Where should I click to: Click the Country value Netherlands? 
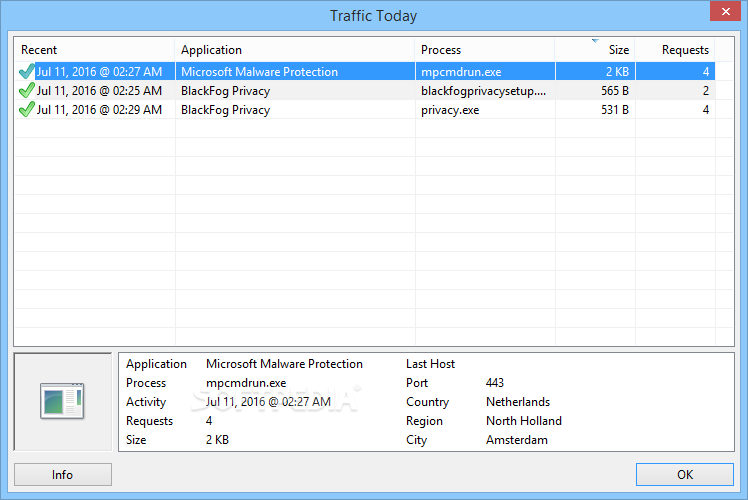[518, 402]
